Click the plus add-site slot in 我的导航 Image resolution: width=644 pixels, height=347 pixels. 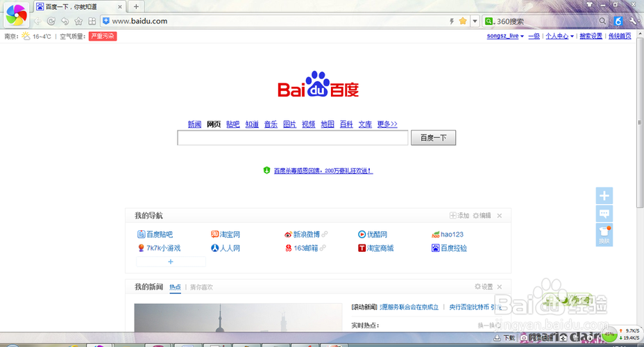tap(171, 262)
